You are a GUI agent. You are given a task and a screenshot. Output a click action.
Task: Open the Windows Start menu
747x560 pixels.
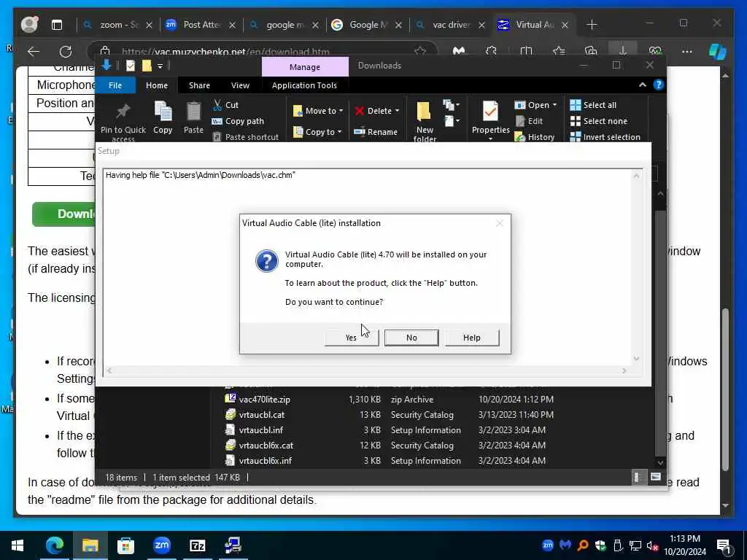(x=18, y=545)
